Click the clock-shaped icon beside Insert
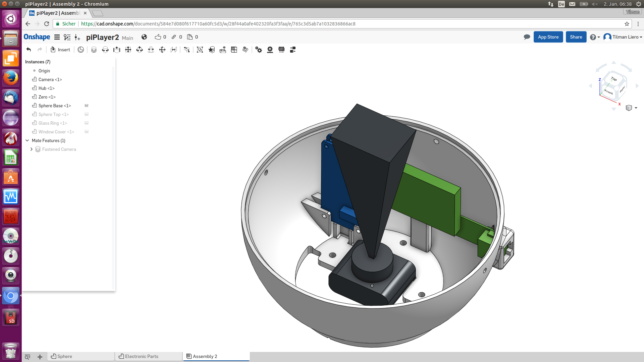The width and height of the screenshot is (644, 362). [x=81, y=50]
